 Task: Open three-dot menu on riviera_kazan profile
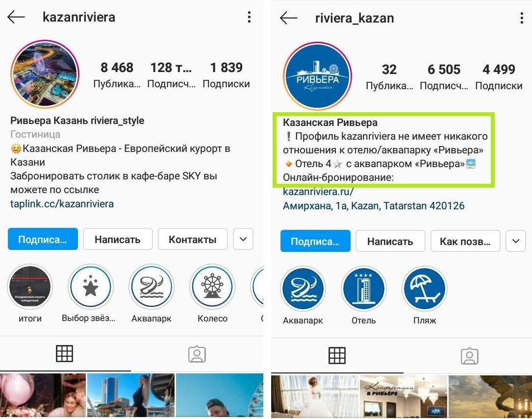(x=522, y=18)
